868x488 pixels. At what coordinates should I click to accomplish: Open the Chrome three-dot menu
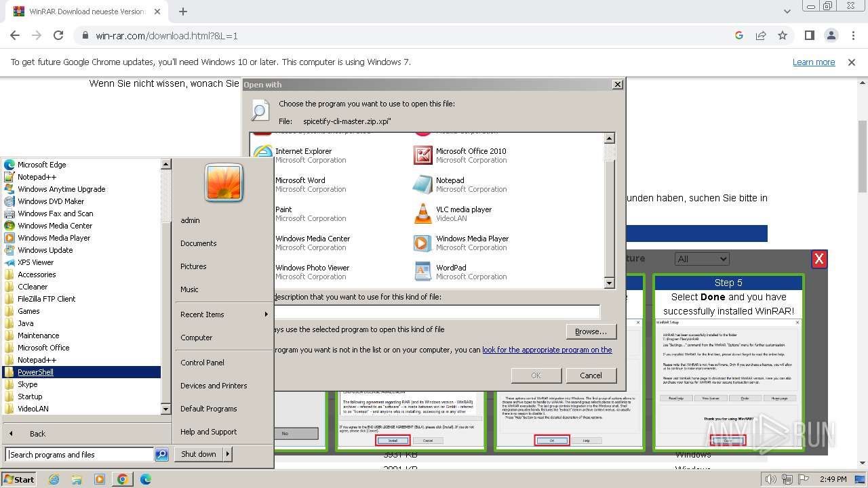pyautogui.click(x=852, y=35)
